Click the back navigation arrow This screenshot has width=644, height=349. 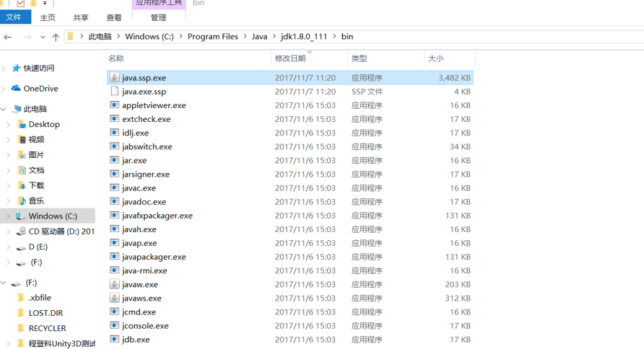(8, 37)
